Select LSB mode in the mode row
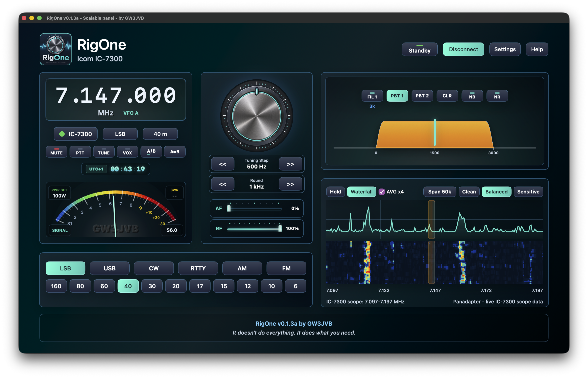The width and height of the screenshot is (588, 378). (x=65, y=268)
